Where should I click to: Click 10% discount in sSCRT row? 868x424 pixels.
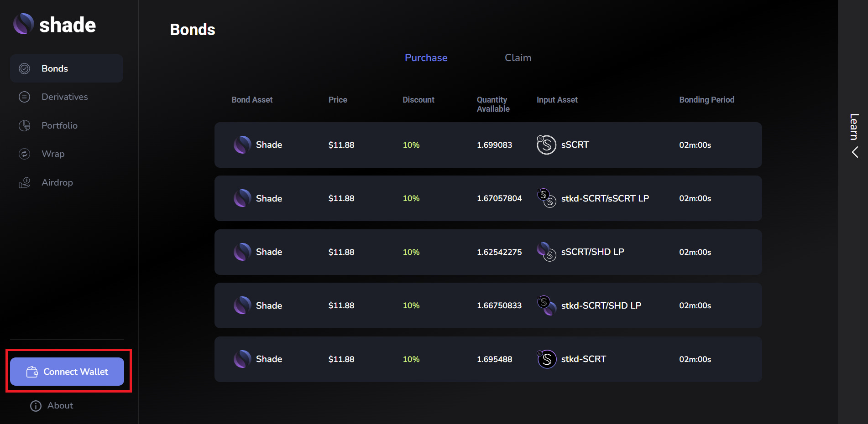[x=411, y=145]
